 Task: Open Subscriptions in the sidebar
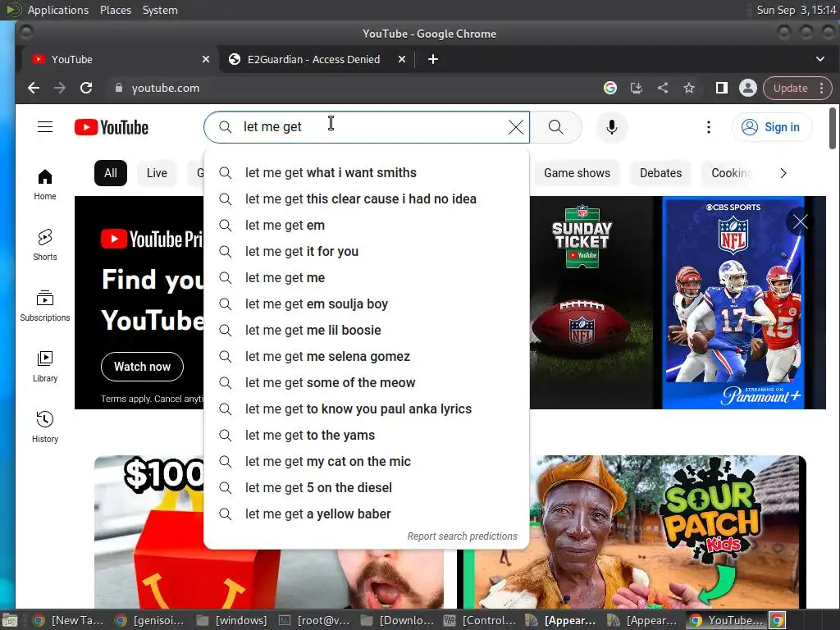[x=45, y=306]
